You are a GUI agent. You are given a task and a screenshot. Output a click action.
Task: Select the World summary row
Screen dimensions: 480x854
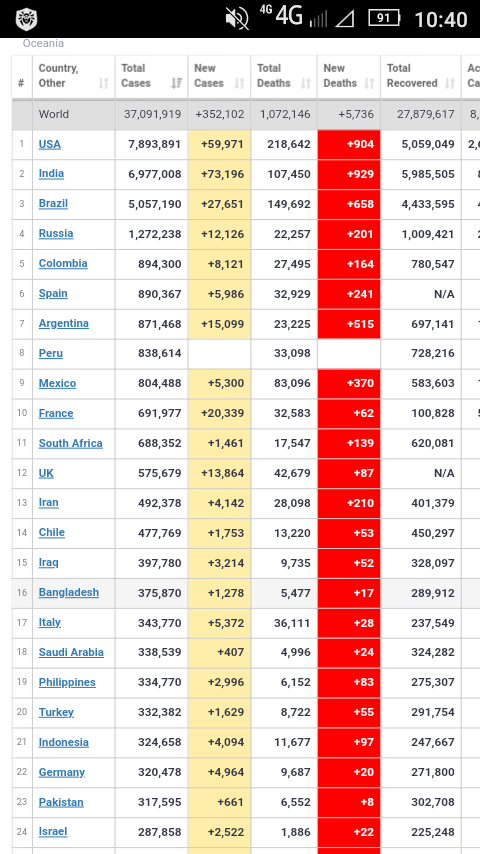point(246,114)
